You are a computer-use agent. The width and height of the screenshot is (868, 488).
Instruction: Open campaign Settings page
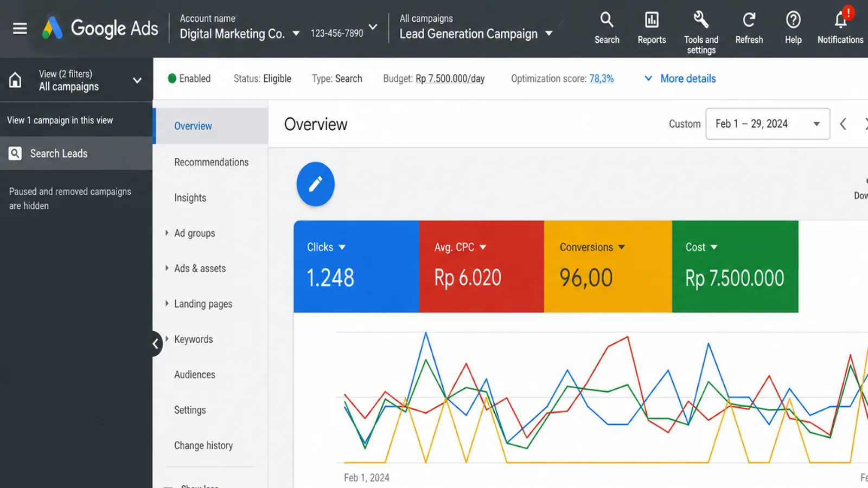[x=190, y=410]
